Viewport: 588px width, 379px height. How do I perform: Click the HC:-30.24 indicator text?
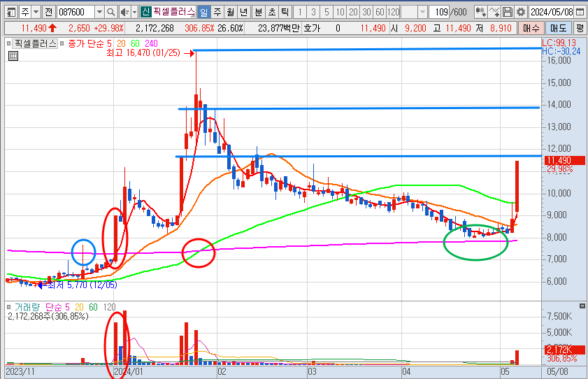click(561, 51)
